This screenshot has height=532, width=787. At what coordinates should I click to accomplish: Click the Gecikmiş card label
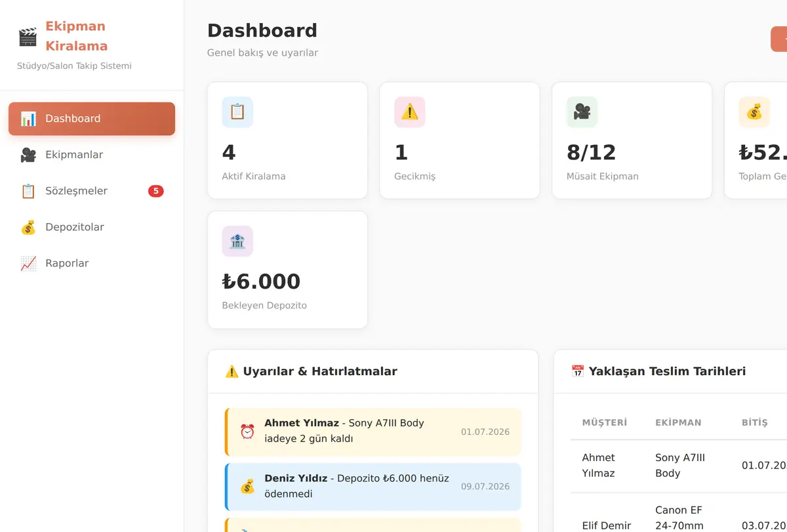[414, 176]
